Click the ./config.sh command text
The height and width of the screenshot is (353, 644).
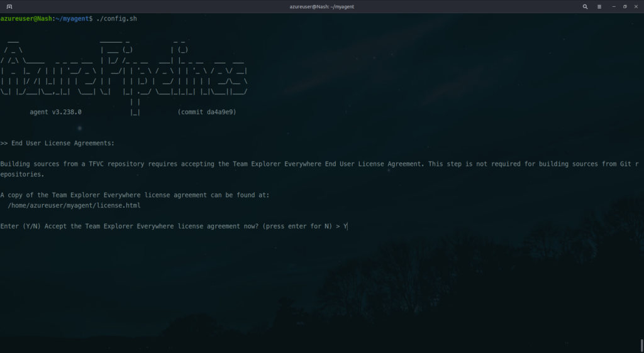click(x=116, y=19)
